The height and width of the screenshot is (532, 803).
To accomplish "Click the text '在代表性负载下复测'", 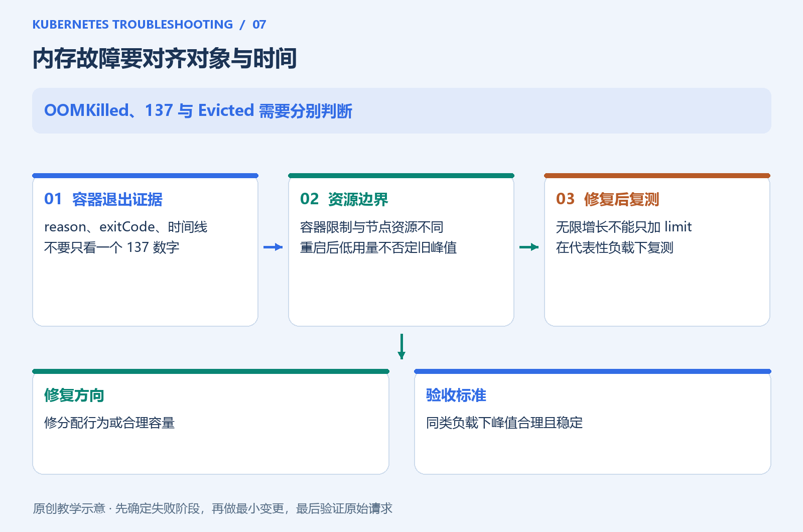I will click(615, 247).
